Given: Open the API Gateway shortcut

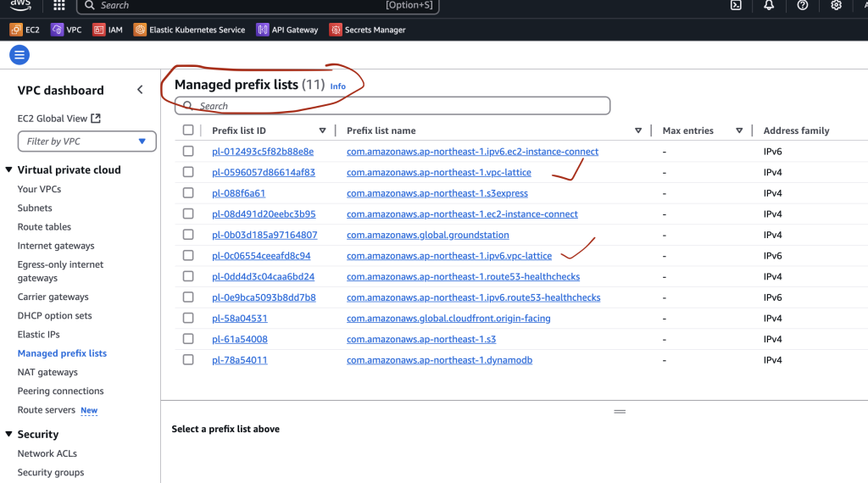Looking at the screenshot, I should 287,30.
